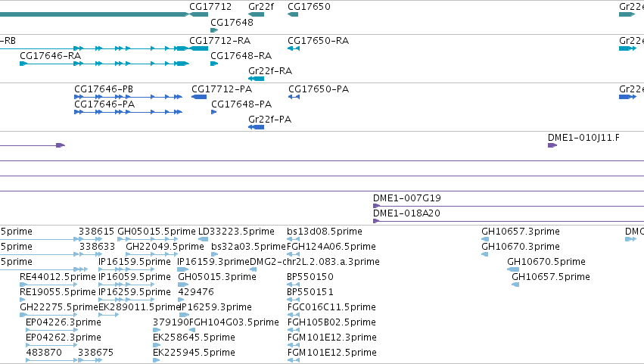
Task: Select EST EP04226.3prime
Action: [64, 322]
